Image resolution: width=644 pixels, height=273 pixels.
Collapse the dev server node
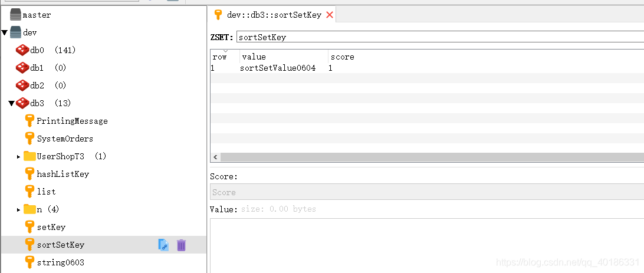pos(4,32)
